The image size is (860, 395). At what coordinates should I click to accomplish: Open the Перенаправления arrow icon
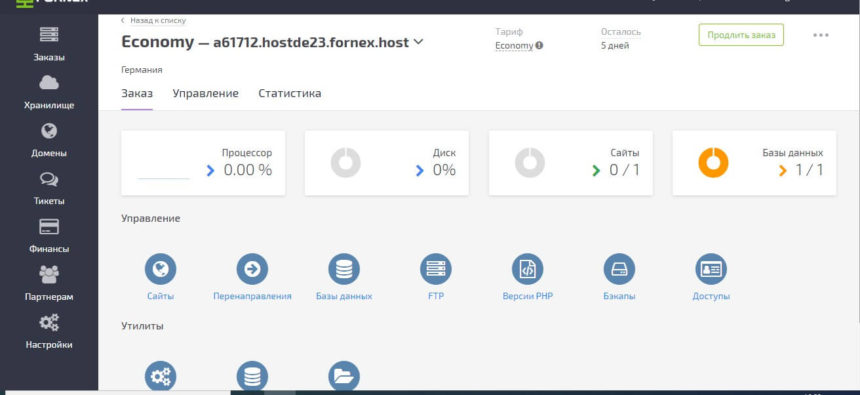click(x=252, y=269)
